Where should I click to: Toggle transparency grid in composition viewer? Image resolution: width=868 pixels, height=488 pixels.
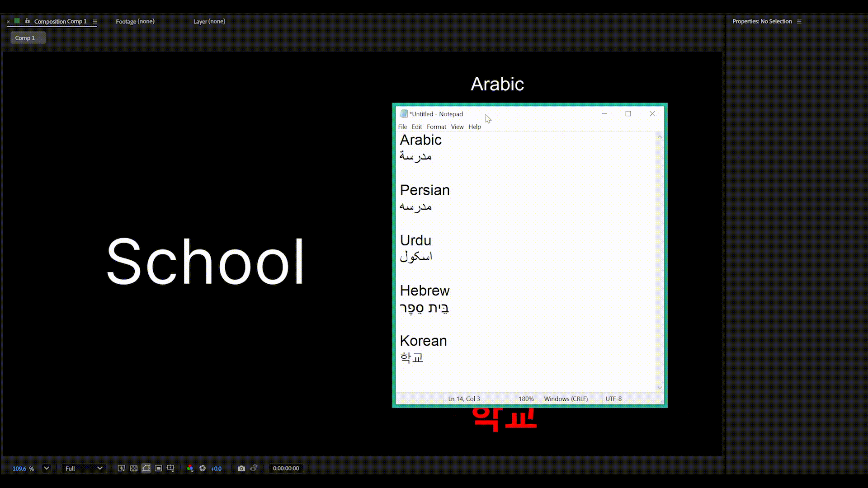[134, 469]
